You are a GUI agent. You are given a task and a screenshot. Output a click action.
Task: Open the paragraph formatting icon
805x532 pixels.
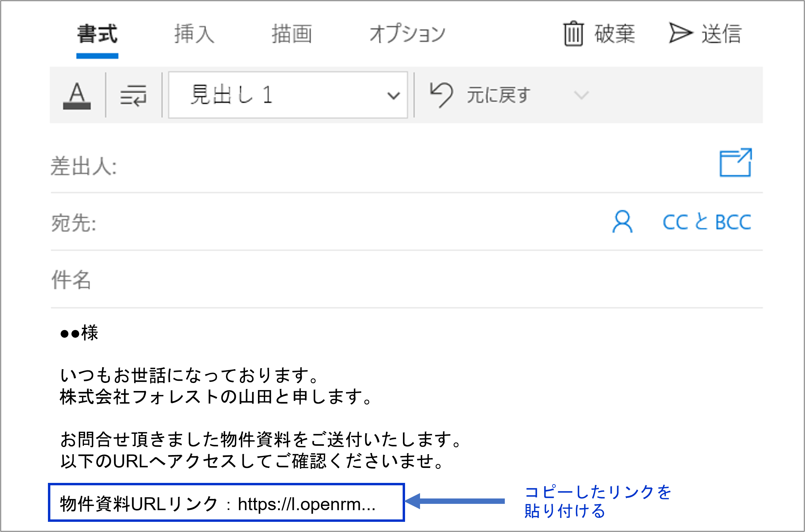tap(133, 96)
